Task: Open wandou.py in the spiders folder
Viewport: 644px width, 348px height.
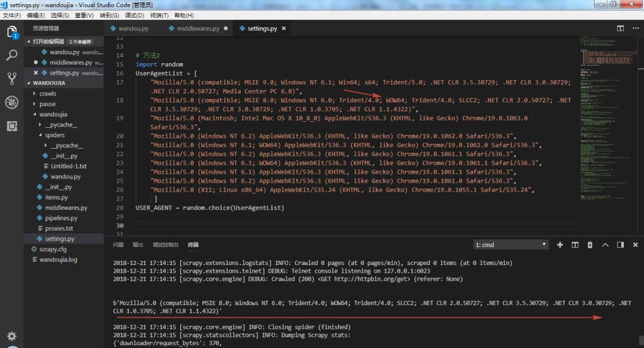Action: tap(64, 177)
